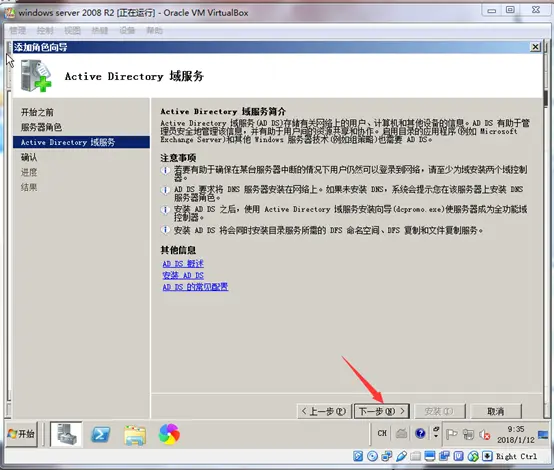
Task: Click info icon beside dcpromo.exe note
Action: [165, 210]
